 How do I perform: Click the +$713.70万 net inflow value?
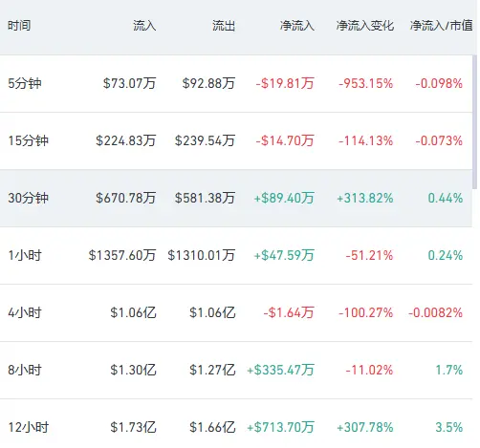pos(280,427)
